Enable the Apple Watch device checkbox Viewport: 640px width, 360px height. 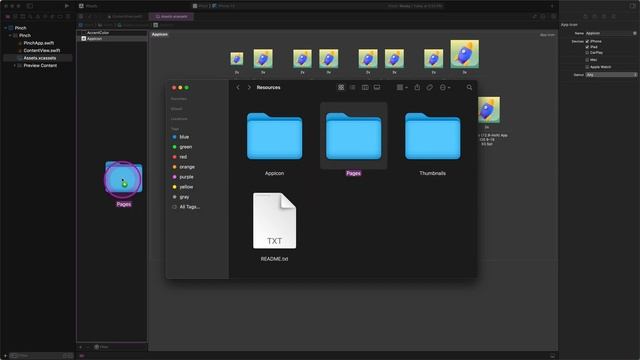click(x=587, y=67)
